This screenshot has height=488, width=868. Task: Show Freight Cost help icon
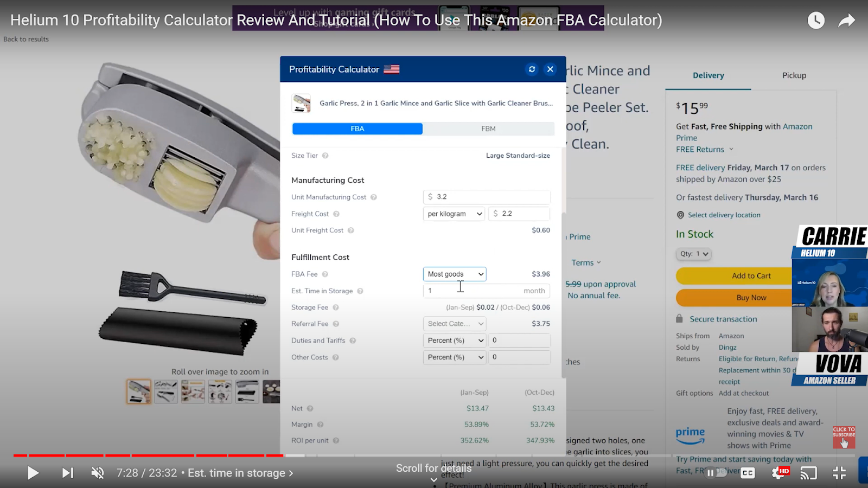coord(336,214)
